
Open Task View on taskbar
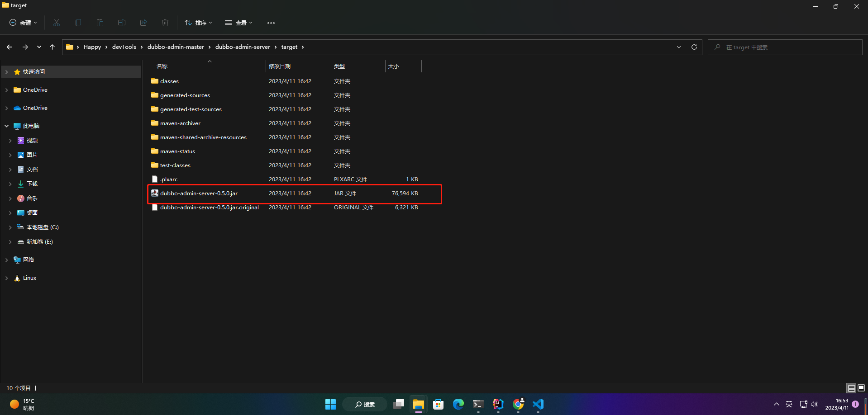coord(399,404)
